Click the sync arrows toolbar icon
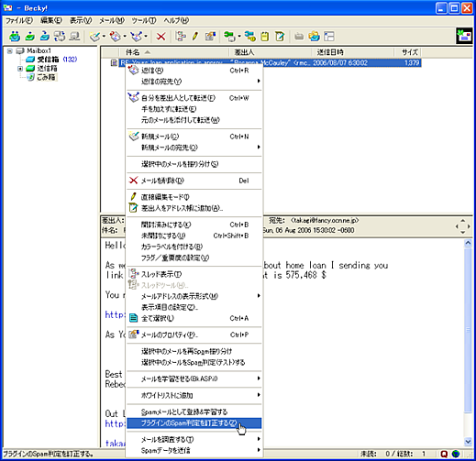 (x=60, y=37)
